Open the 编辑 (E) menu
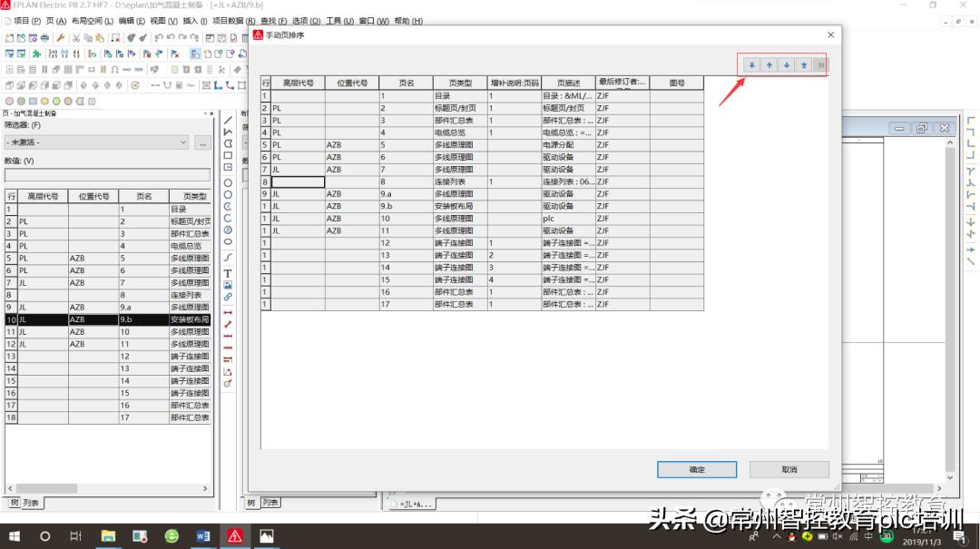The width and height of the screenshot is (980, 549). tap(132, 21)
